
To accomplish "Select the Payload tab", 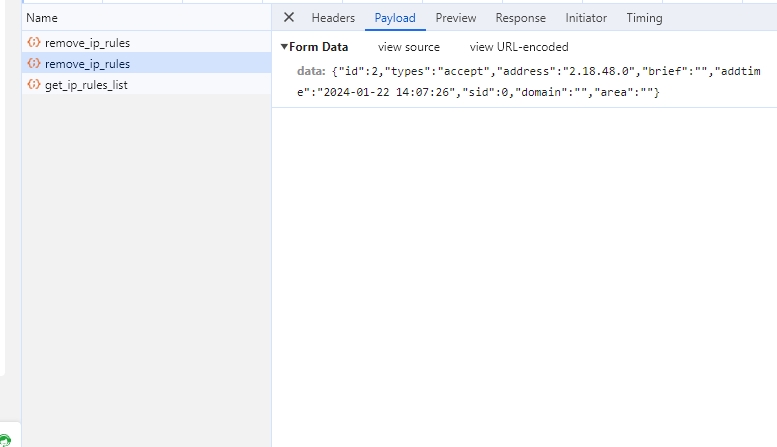I will coord(395,18).
